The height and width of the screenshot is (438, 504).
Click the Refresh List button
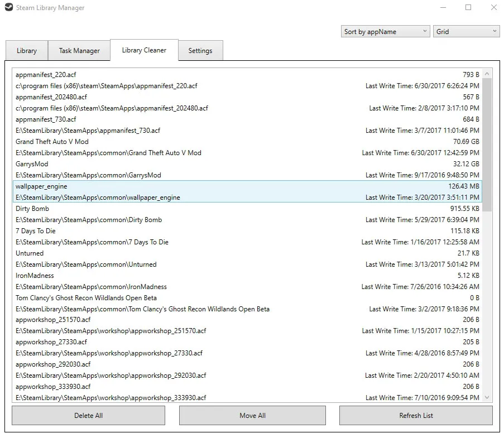[416, 416]
